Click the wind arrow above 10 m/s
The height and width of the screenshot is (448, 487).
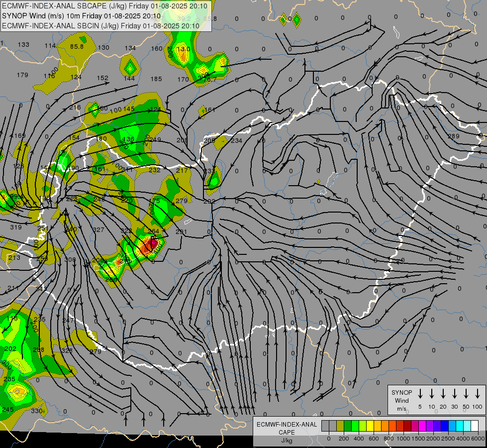431,393
